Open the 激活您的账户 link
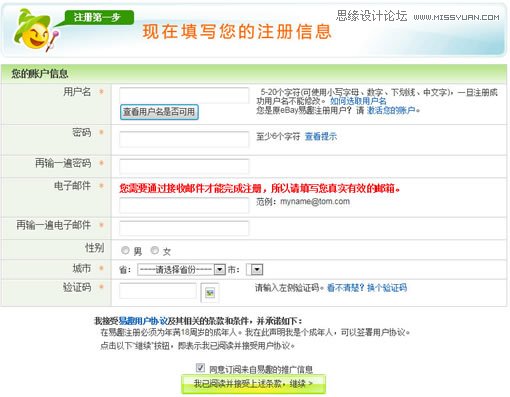The image size is (510, 397). coord(391,110)
